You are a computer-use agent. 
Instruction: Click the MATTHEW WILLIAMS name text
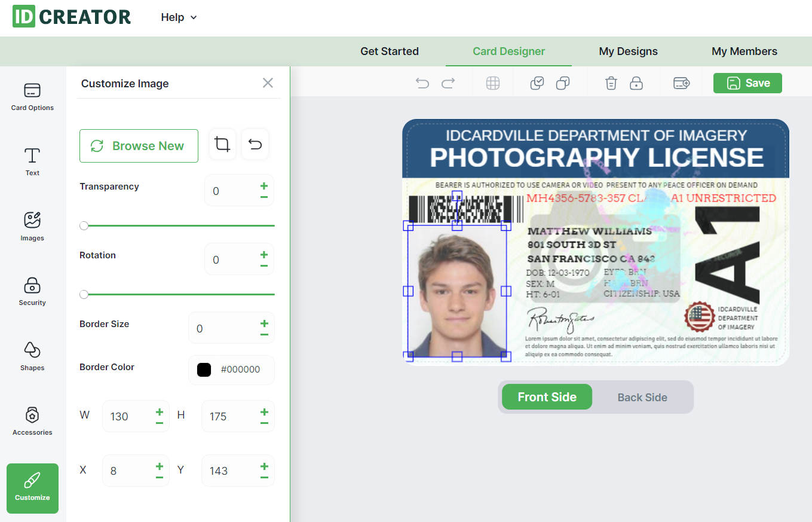click(590, 231)
